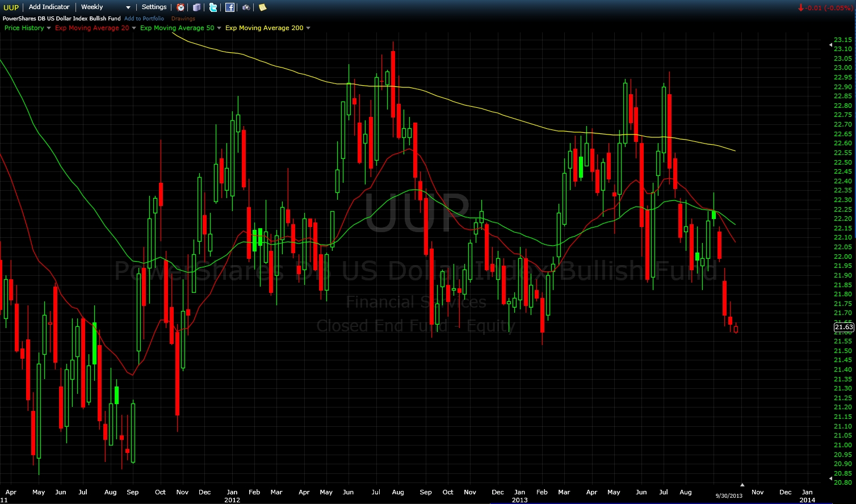Screen dimensions: 856x504
Task: Expand the Weekly timeframe dropdown
Action: click(128, 7)
